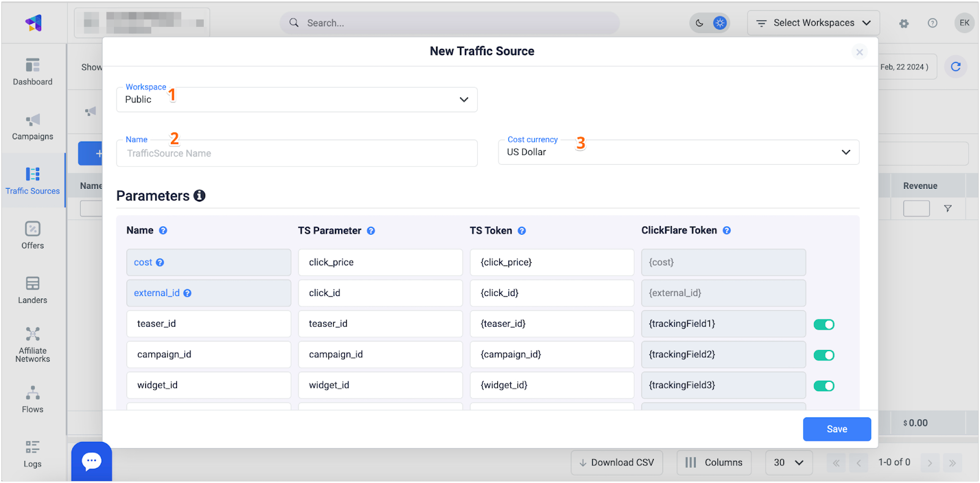Click the Save button

[837, 429]
